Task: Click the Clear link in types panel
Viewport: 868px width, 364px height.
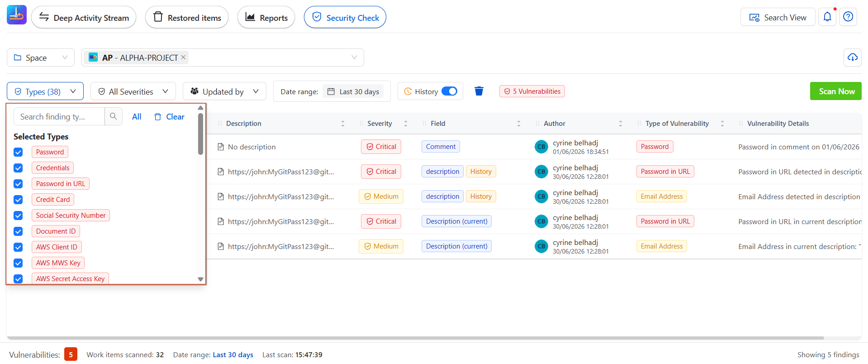Action: tap(170, 117)
